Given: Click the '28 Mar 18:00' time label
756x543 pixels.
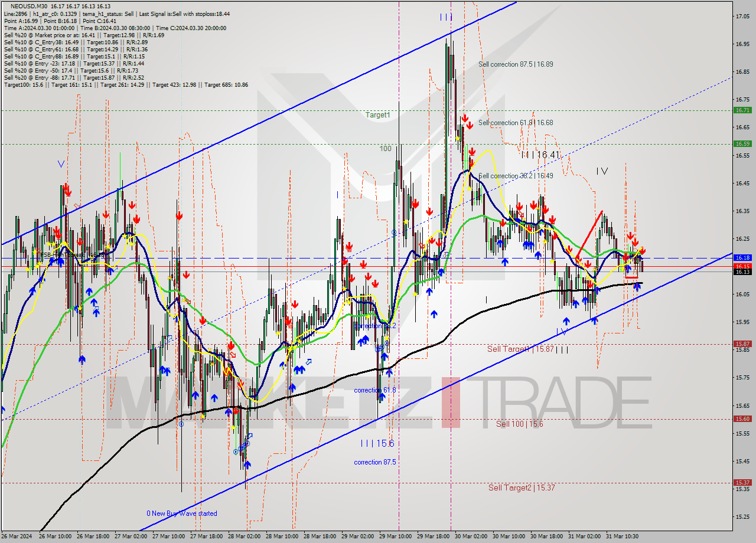Looking at the screenshot, I should pyautogui.click(x=320, y=537).
